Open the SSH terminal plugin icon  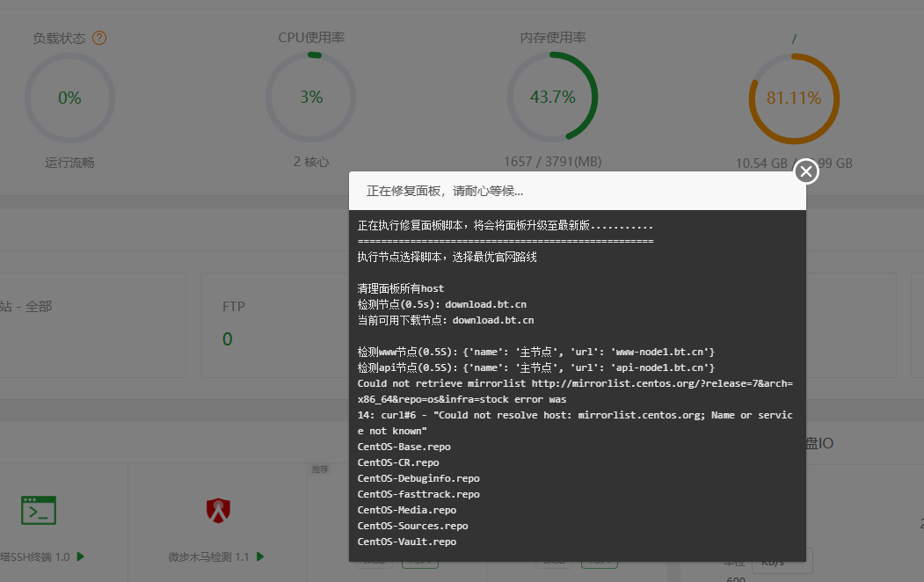pyautogui.click(x=39, y=510)
